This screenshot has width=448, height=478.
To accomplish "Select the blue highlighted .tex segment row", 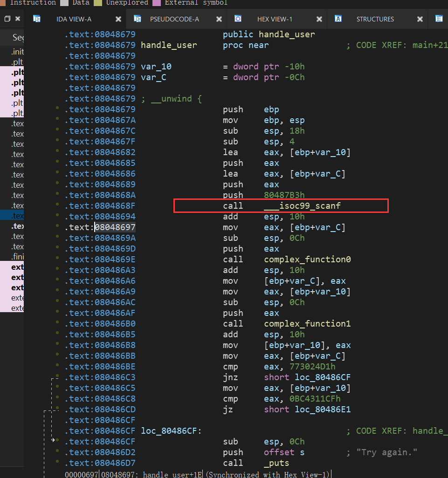I will pyautogui.click(x=12, y=216).
